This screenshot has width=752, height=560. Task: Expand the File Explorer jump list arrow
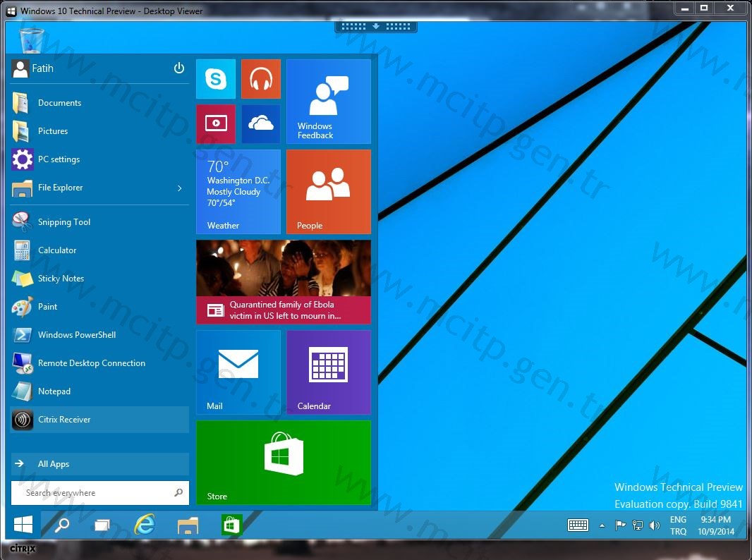[x=180, y=188]
